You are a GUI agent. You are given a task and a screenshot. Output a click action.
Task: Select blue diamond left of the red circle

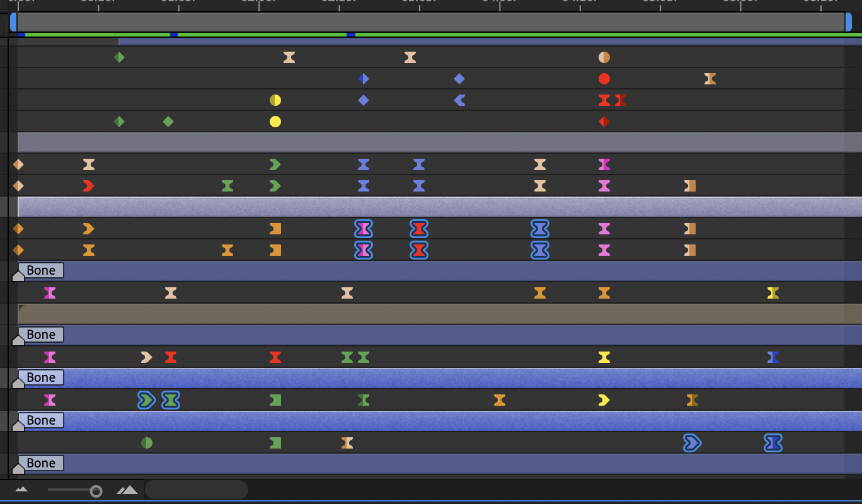[459, 79]
